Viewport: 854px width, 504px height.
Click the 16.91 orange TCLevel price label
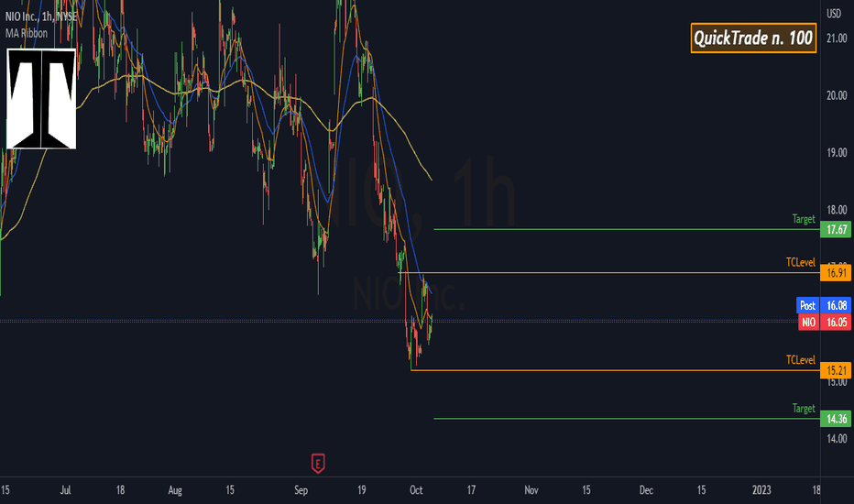pyautogui.click(x=836, y=272)
